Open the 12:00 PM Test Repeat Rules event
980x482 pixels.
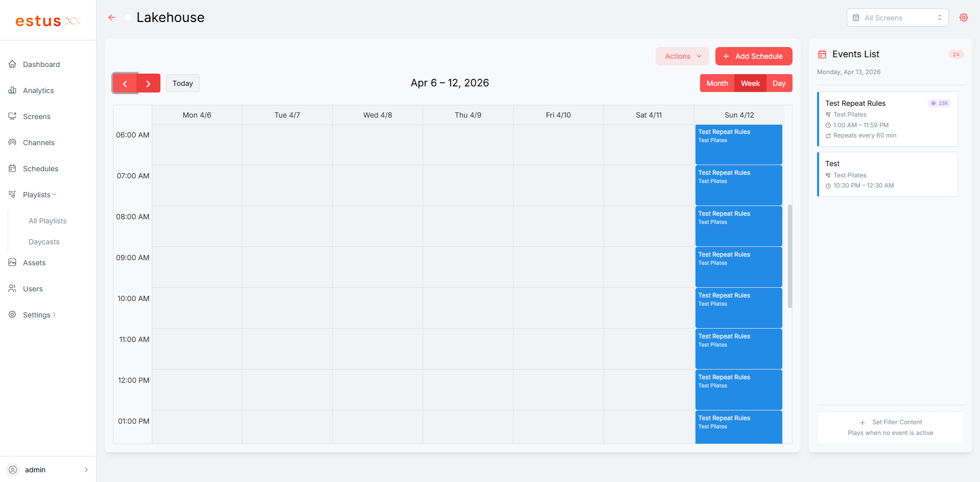(x=738, y=390)
